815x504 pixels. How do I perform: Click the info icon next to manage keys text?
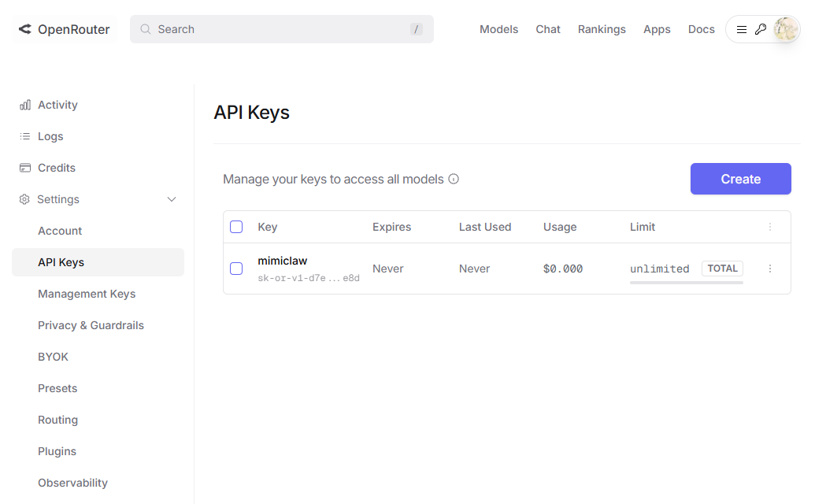pyautogui.click(x=454, y=179)
